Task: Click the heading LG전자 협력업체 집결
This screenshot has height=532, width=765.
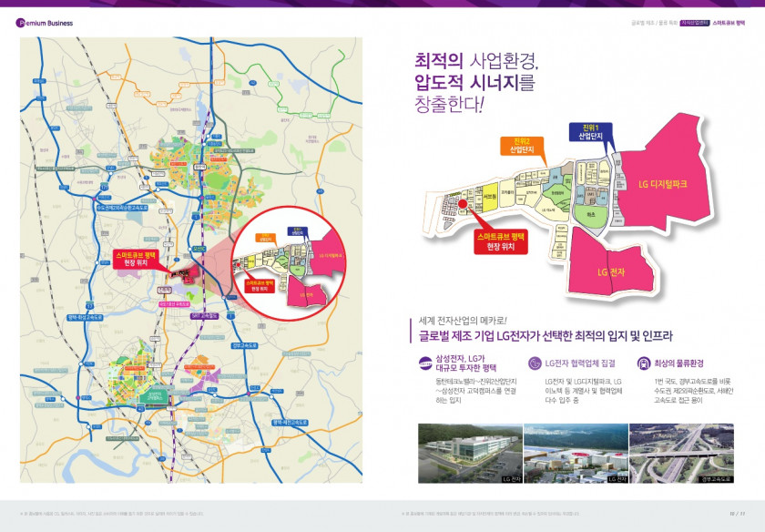Action: [580, 363]
